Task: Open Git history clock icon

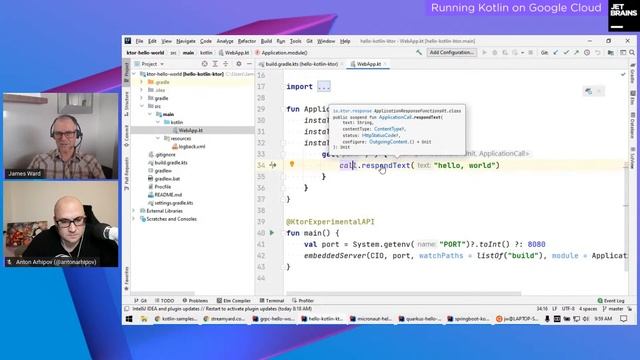Action: tap(587, 52)
